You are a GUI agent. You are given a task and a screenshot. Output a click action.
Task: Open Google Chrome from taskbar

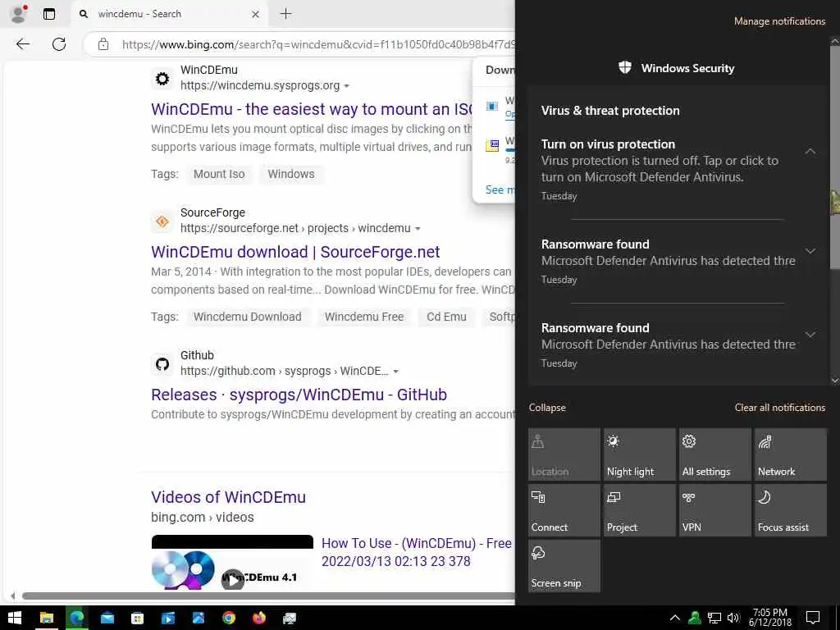[x=229, y=619]
